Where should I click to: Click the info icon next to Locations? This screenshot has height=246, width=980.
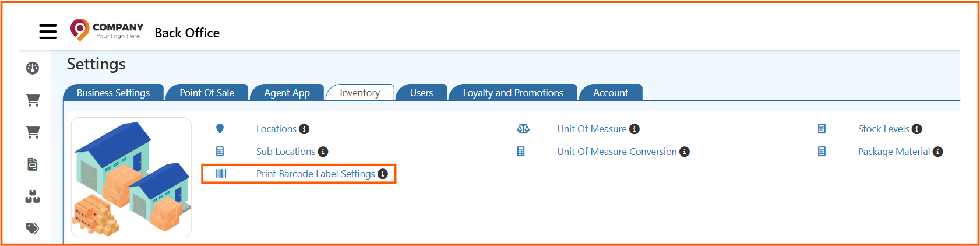(304, 129)
